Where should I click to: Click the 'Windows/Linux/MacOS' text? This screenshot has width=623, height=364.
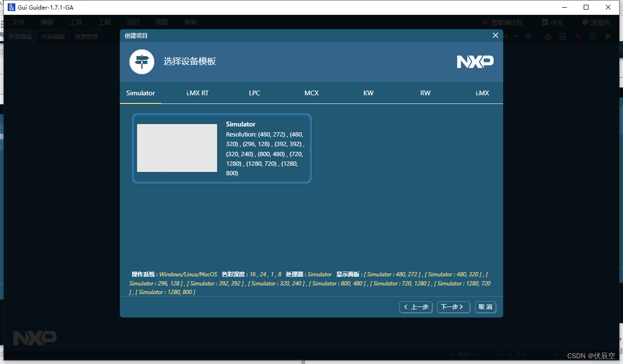188,274
